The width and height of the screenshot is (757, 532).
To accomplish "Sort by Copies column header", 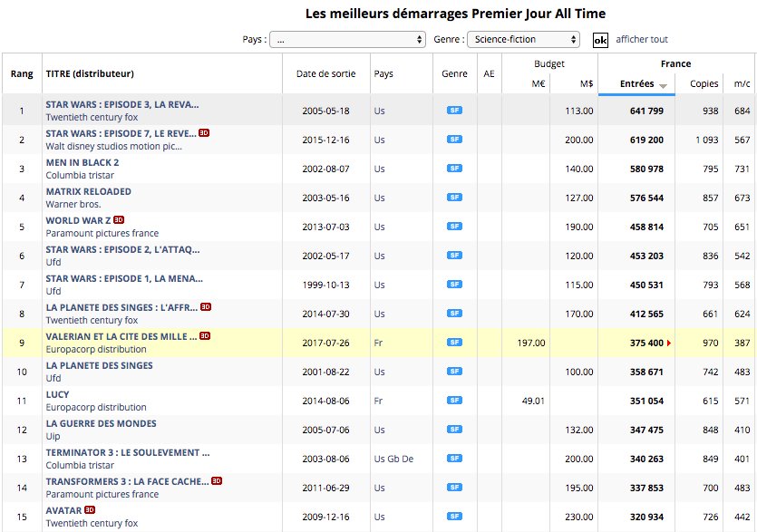I will 704,83.
